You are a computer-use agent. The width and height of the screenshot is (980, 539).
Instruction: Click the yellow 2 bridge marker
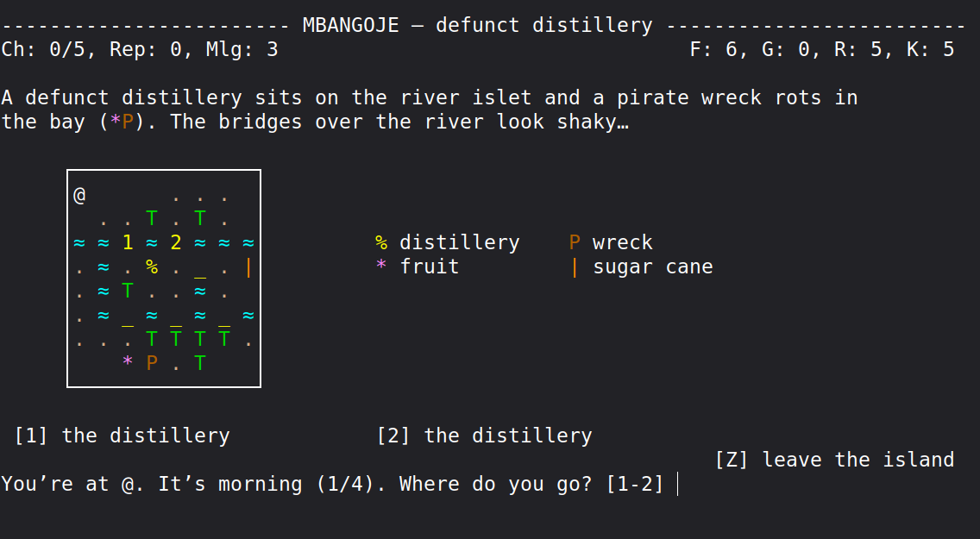[176, 242]
